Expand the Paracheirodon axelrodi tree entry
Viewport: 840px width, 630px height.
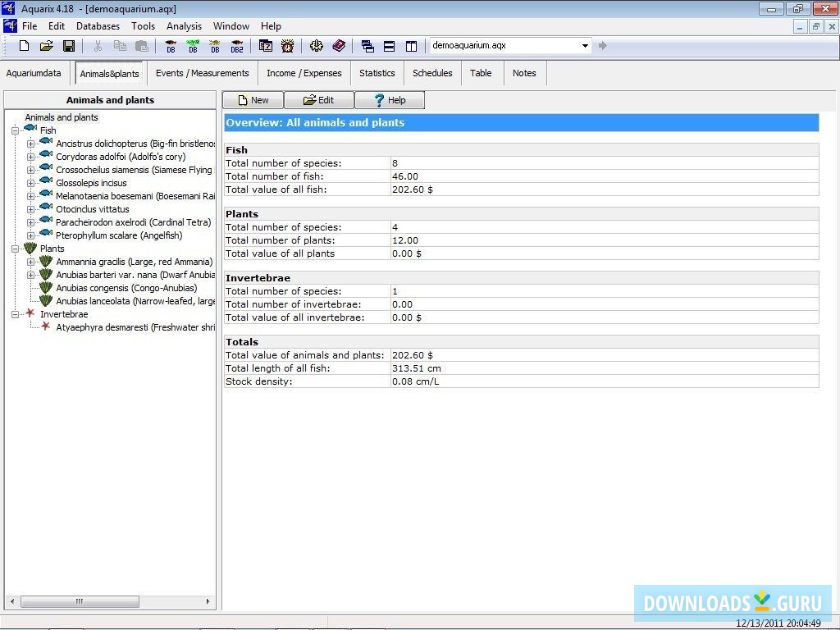31,222
